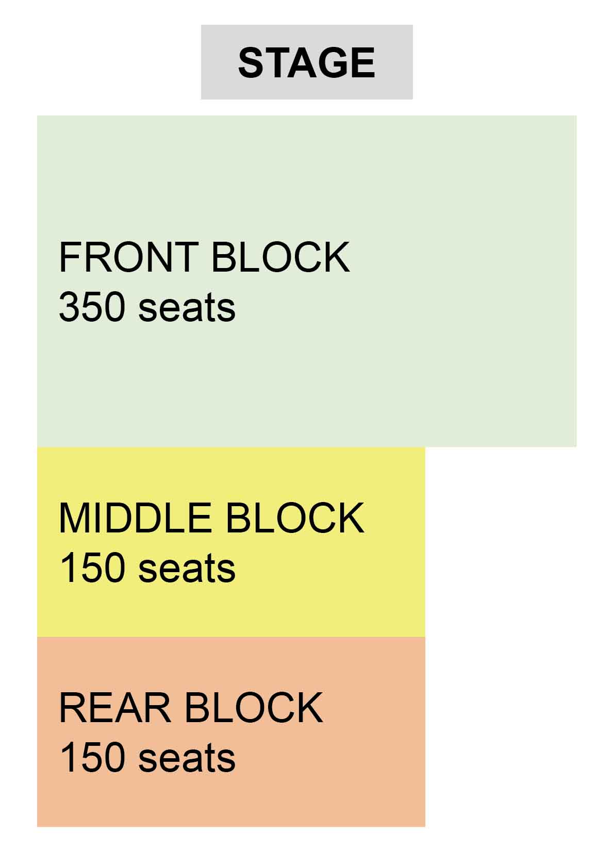Viewport: 614px width, 868px height.
Task: Click the number 350 in the Front Block
Action: [x=92, y=307]
